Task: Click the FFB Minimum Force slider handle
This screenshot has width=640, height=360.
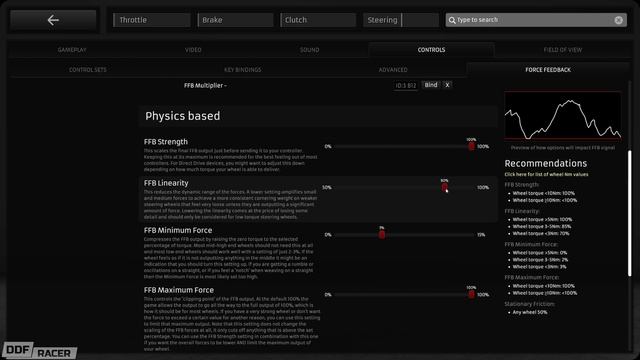Action: point(382,235)
